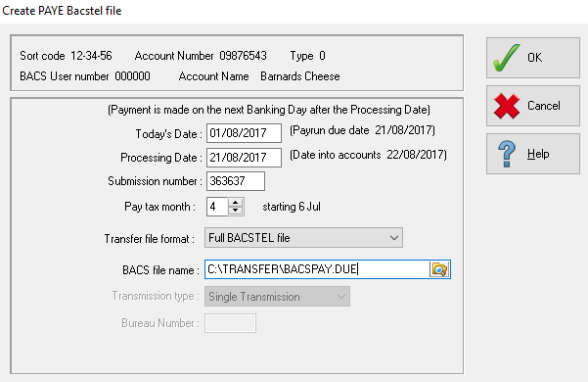The height and width of the screenshot is (382, 588).
Task: Select the Submission number field
Action: [236, 181]
